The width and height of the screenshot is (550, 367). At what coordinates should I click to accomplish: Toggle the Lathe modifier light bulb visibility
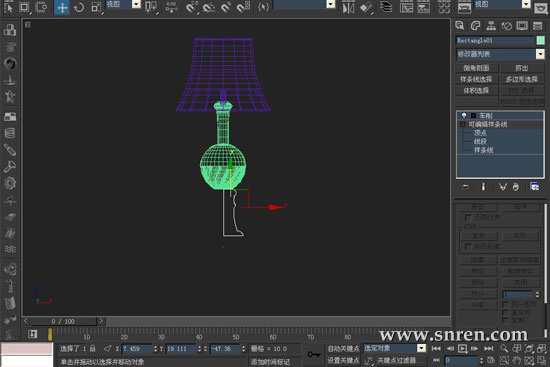464,115
